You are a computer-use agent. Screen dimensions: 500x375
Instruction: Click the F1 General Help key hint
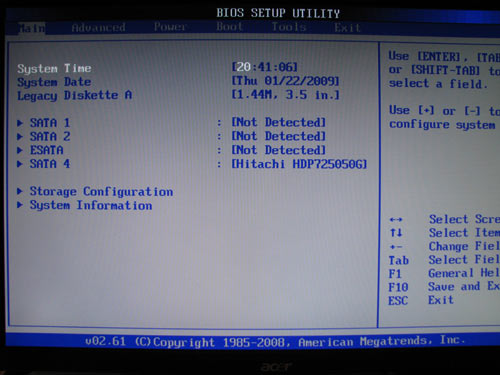coord(395,274)
